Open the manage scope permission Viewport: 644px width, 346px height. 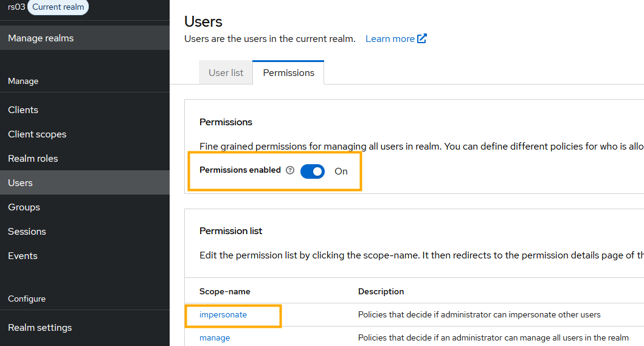coord(215,337)
